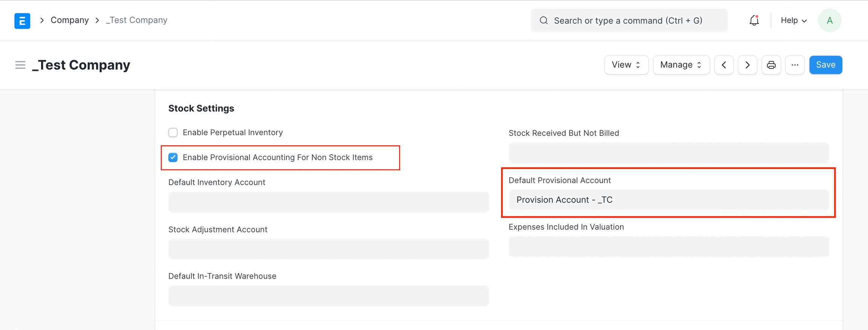Open the notifications bell
Screen dimensions: 868x330
[754, 20]
